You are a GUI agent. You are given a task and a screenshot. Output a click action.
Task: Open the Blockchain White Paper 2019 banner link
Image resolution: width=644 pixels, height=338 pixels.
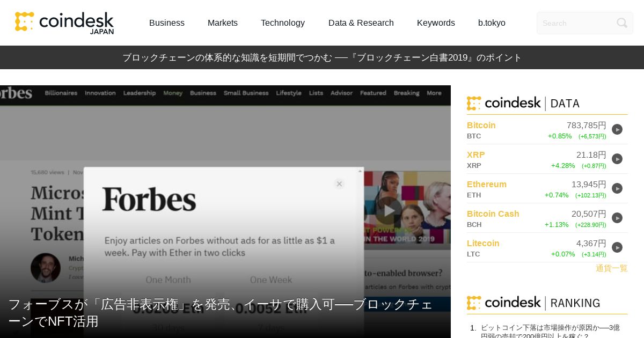pos(322,57)
